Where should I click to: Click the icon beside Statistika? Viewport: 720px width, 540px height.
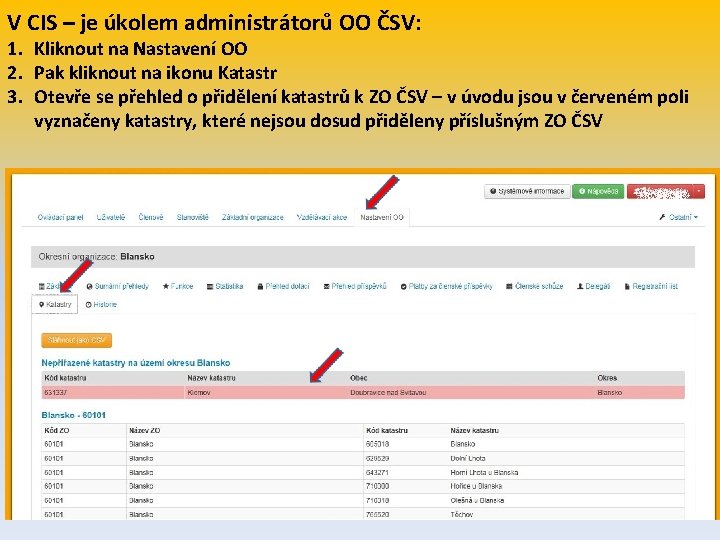click(210, 286)
